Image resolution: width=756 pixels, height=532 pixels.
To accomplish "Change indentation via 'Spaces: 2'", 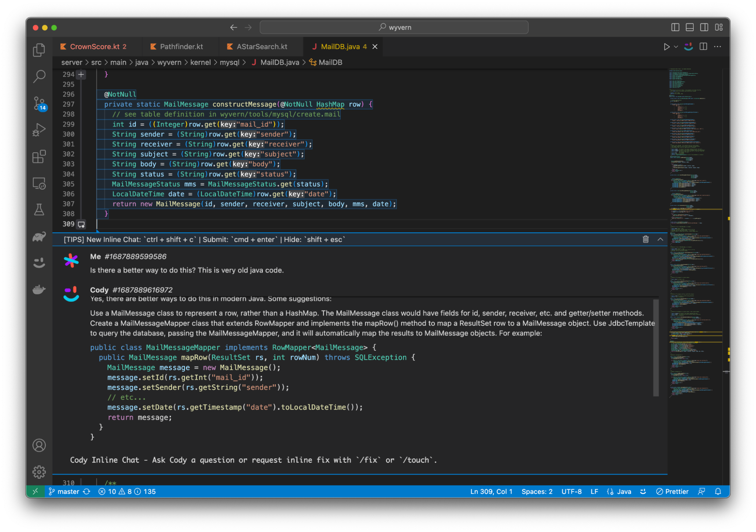I will (x=537, y=491).
